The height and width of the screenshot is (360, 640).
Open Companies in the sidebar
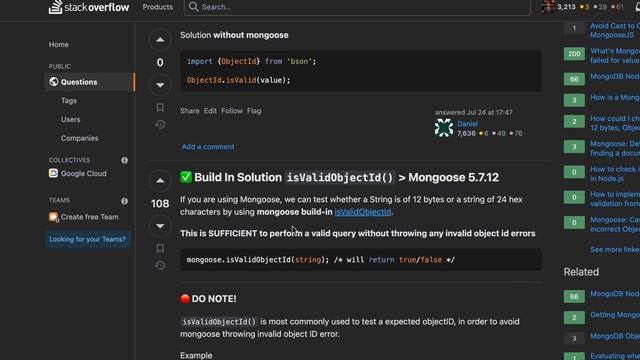[80, 138]
